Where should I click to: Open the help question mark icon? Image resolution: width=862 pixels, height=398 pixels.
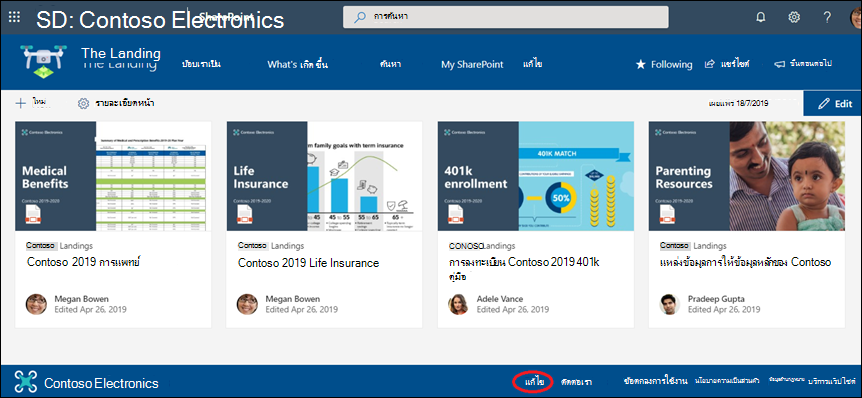click(827, 17)
